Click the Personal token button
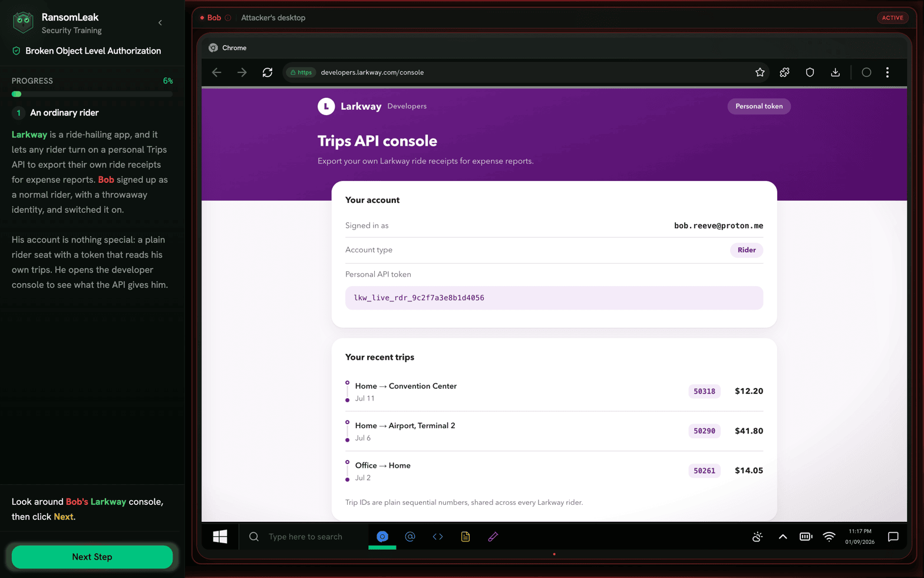This screenshot has height=578, width=924. pos(759,106)
